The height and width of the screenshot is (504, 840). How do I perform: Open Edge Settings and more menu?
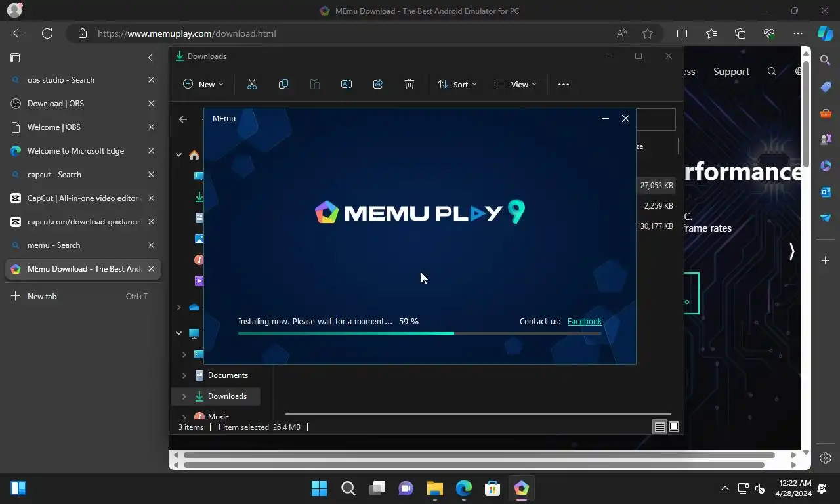798,33
